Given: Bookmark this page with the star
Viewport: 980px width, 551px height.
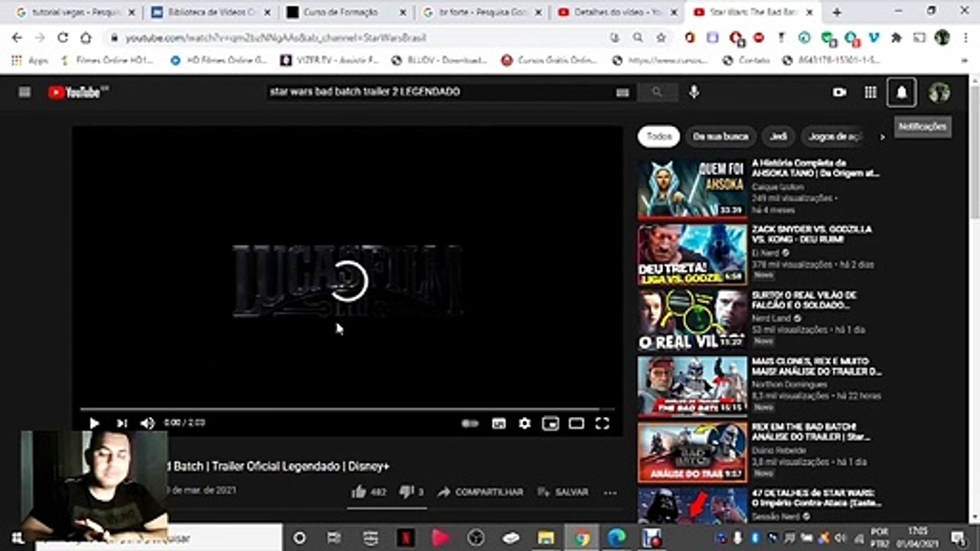Looking at the screenshot, I should pos(661,37).
